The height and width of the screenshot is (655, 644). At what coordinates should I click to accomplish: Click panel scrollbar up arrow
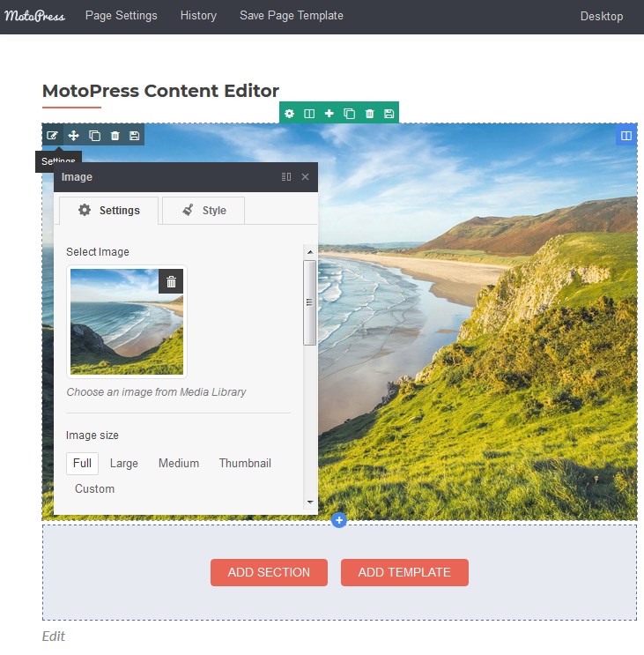tap(310, 252)
